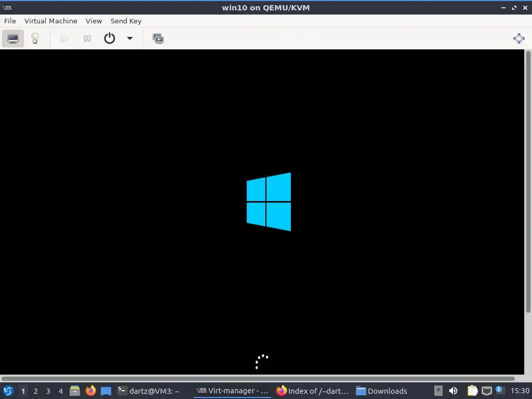Open the Virtual Machine menu

point(51,21)
